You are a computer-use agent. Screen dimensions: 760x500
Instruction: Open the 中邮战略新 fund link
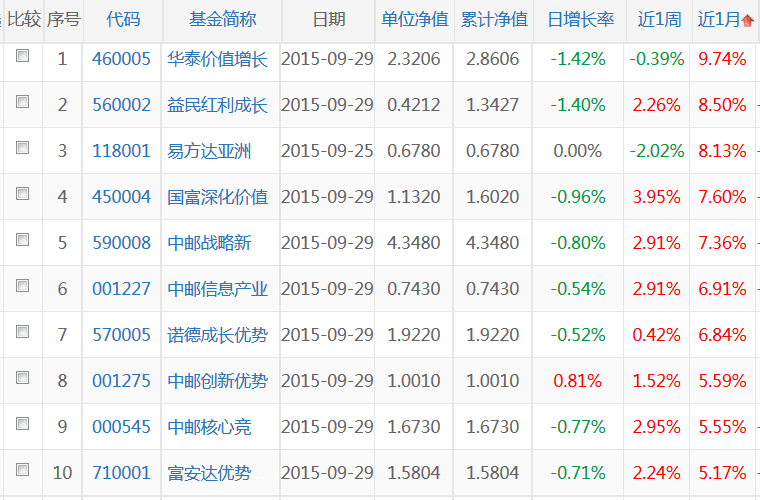(209, 243)
